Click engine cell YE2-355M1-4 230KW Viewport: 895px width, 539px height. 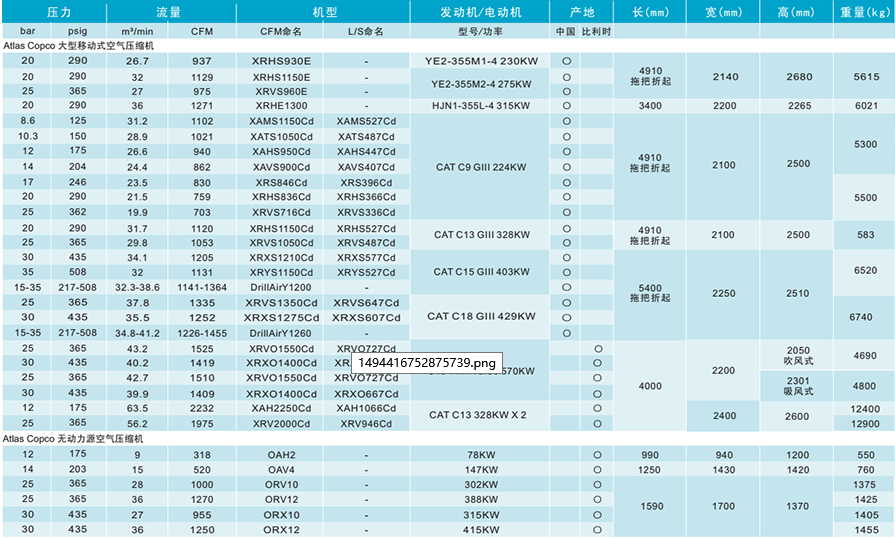(x=481, y=61)
